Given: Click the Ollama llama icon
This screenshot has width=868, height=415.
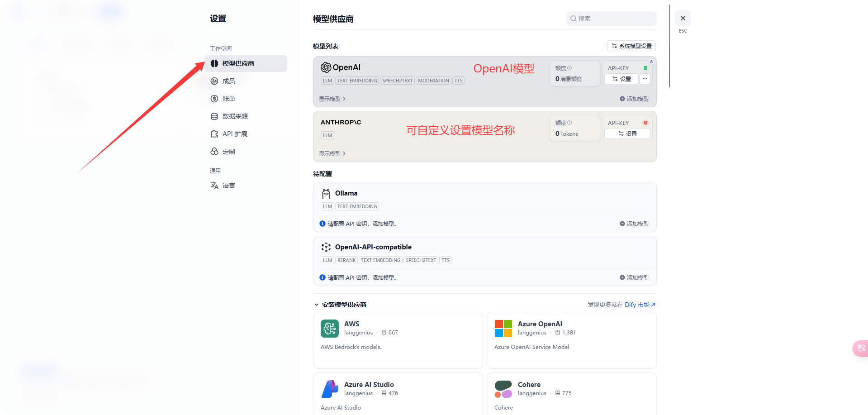Looking at the screenshot, I should point(326,194).
